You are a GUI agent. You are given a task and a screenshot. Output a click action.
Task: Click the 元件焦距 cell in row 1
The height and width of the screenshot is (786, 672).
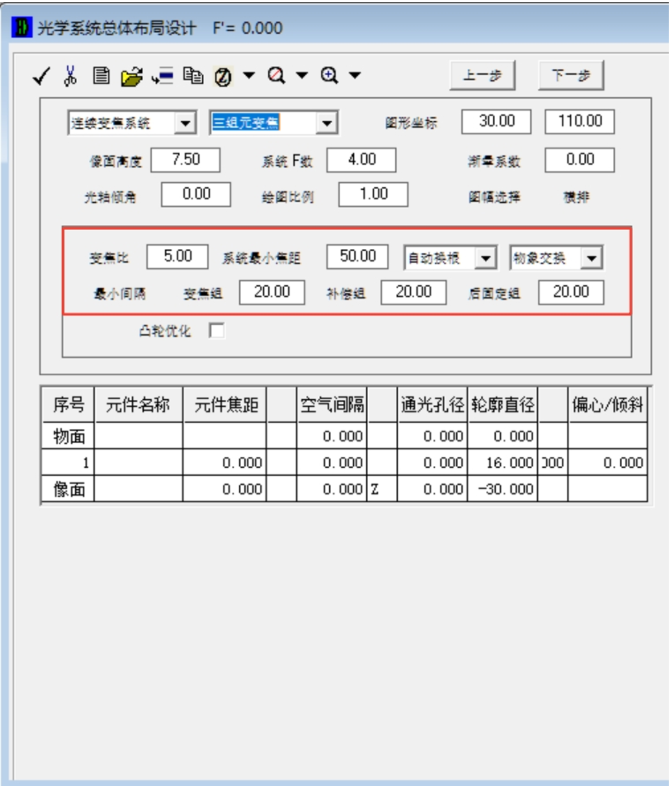tap(224, 463)
